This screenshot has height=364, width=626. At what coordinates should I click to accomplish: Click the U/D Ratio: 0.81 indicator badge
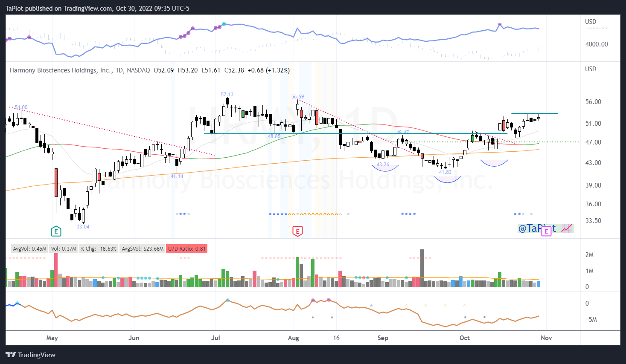click(186, 248)
